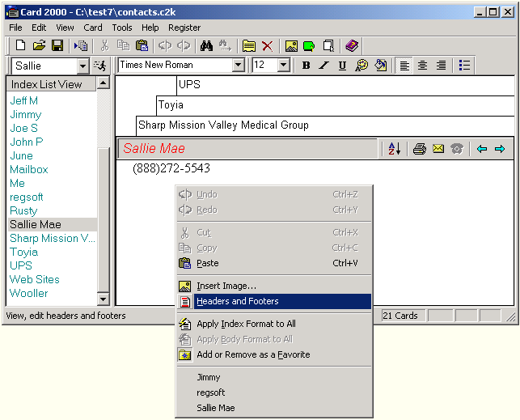Toggle the bullet list button
This screenshot has width=520, height=420.
pos(464,66)
